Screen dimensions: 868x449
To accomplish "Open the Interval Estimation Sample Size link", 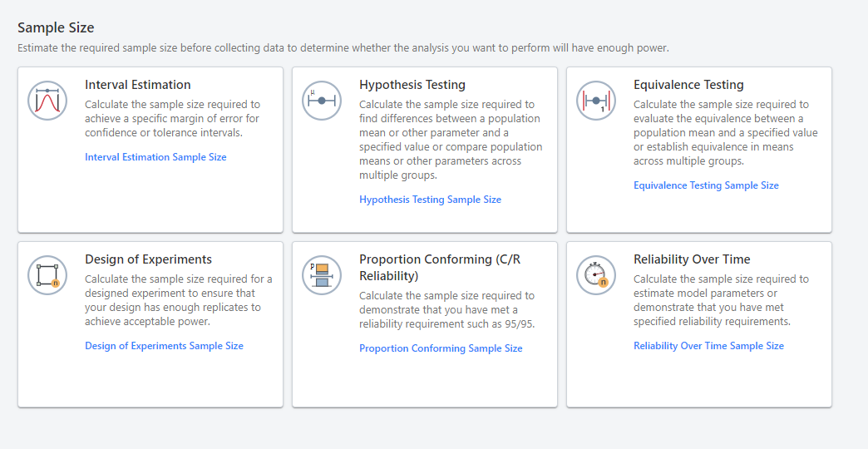I will (x=155, y=157).
